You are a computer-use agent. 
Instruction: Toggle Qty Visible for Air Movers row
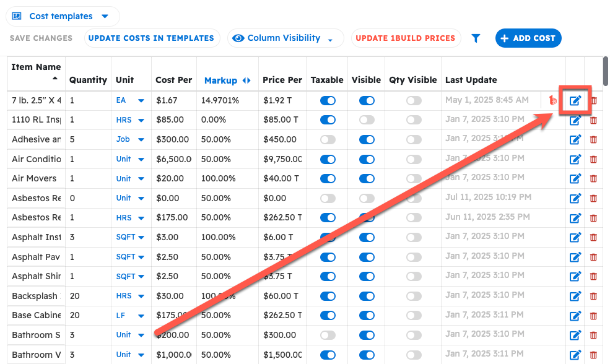(x=414, y=179)
